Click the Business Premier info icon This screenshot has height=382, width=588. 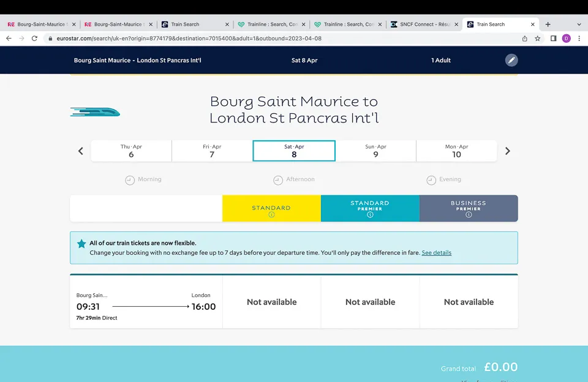pyautogui.click(x=469, y=215)
